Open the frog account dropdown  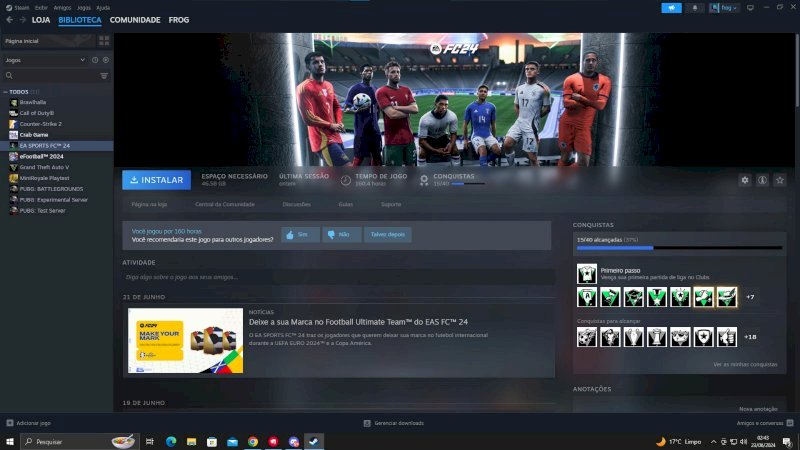click(x=724, y=8)
